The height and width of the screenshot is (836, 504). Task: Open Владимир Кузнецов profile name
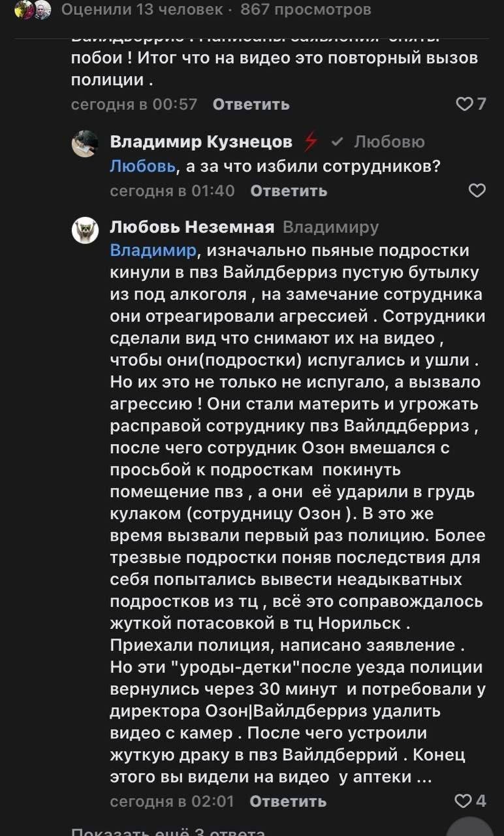click(201, 142)
